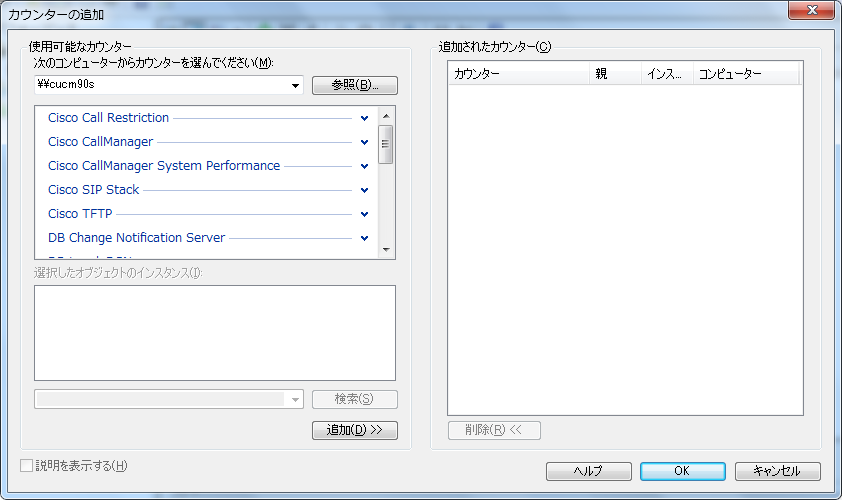This screenshot has width=842, height=500.
Task: Click the キャンセル cancel button
Action: (778, 471)
